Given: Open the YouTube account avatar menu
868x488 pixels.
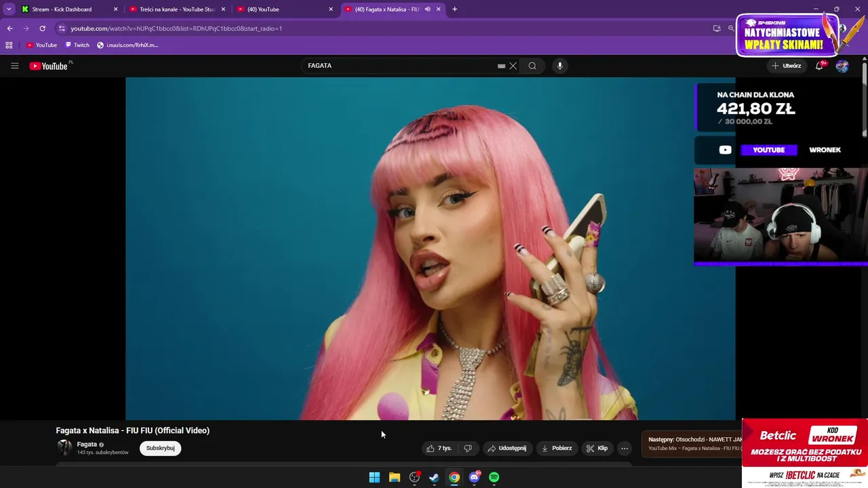Looking at the screenshot, I should [842, 66].
